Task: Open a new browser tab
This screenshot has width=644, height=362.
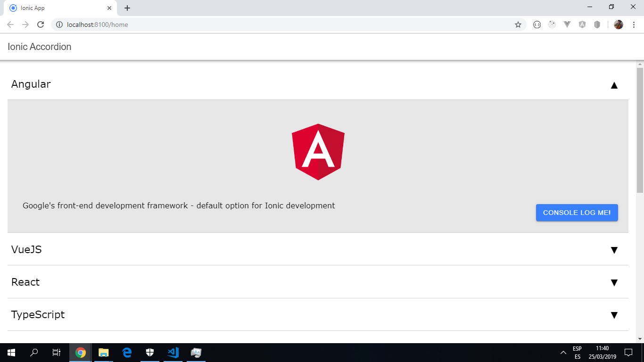Action: tap(127, 8)
